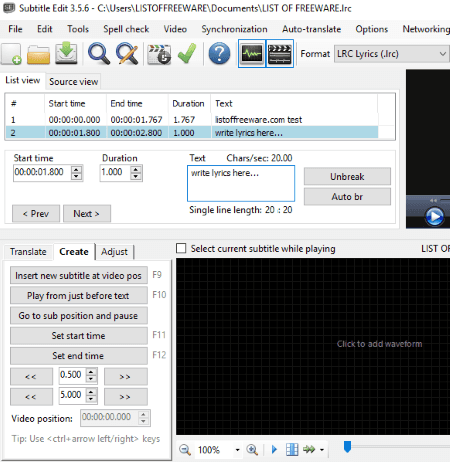Switch to the Adjust tab
The height and width of the screenshot is (462, 450).
114,252
